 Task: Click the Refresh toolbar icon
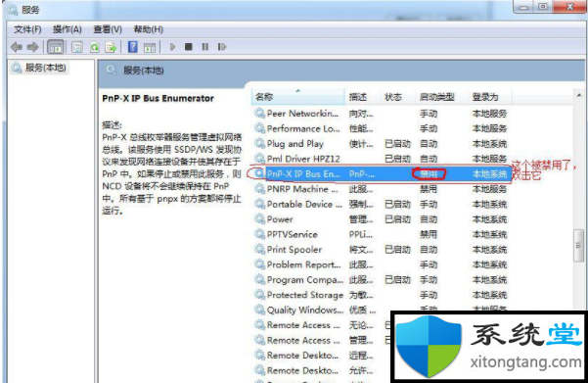tap(95, 47)
